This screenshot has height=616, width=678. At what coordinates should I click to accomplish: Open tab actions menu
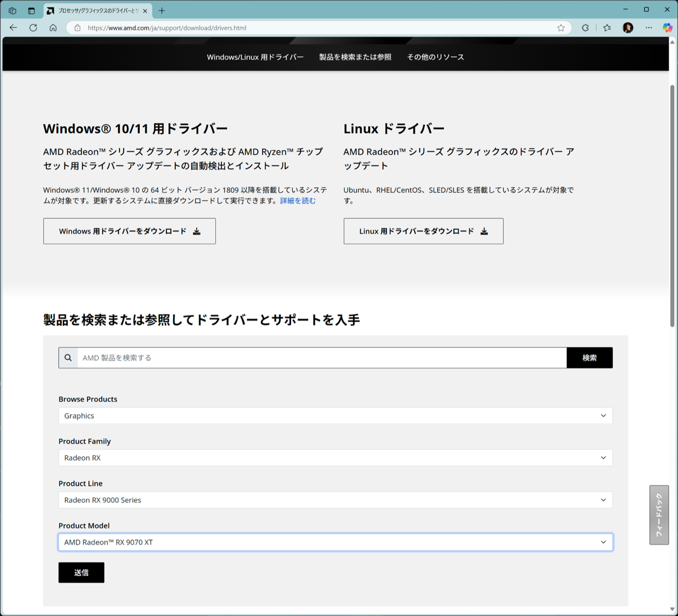pyautogui.click(x=31, y=10)
